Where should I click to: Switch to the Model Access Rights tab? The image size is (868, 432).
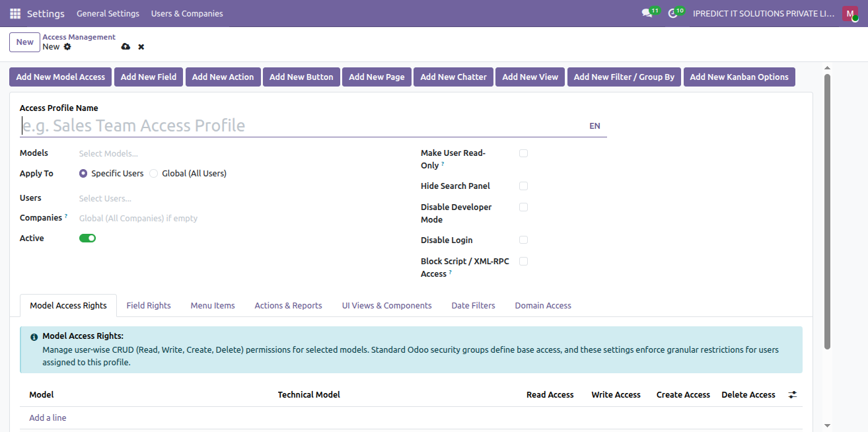click(x=68, y=305)
